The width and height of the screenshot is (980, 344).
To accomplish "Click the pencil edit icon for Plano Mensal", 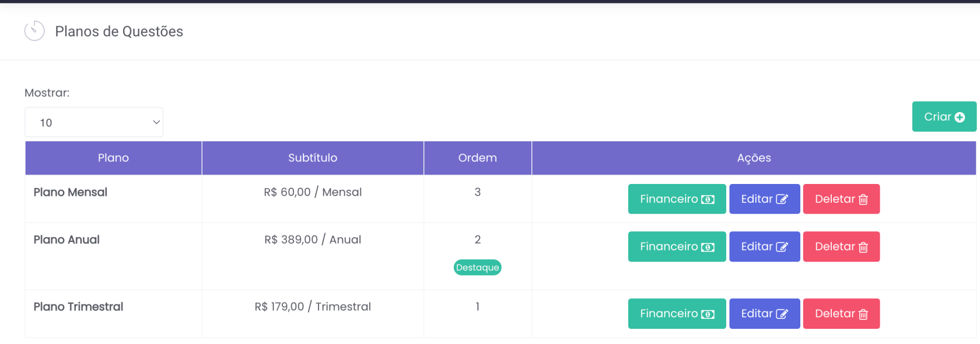I will click(782, 200).
